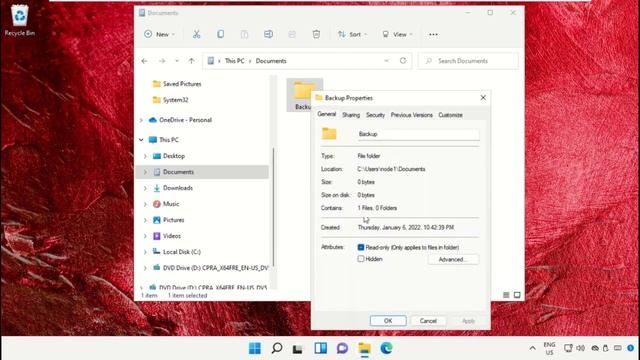Open the Windows Start menu
Image resolution: width=640 pixels, height=360 pixels.
pos(255,348)
